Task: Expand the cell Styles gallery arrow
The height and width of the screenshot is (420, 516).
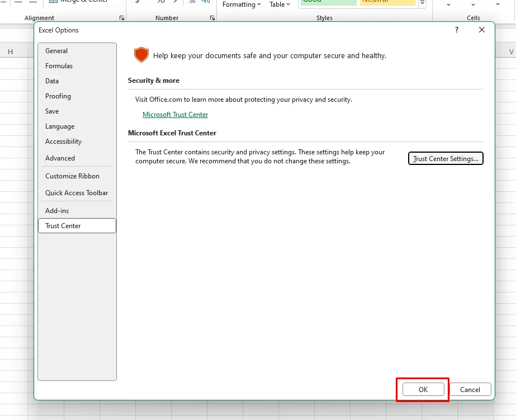Action: 422,4
